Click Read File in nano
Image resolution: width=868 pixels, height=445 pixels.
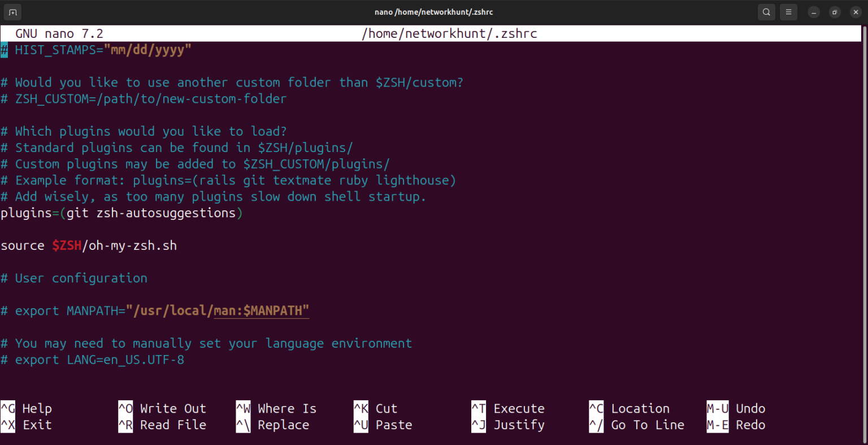pyautogui.click(x=125, y=425)
